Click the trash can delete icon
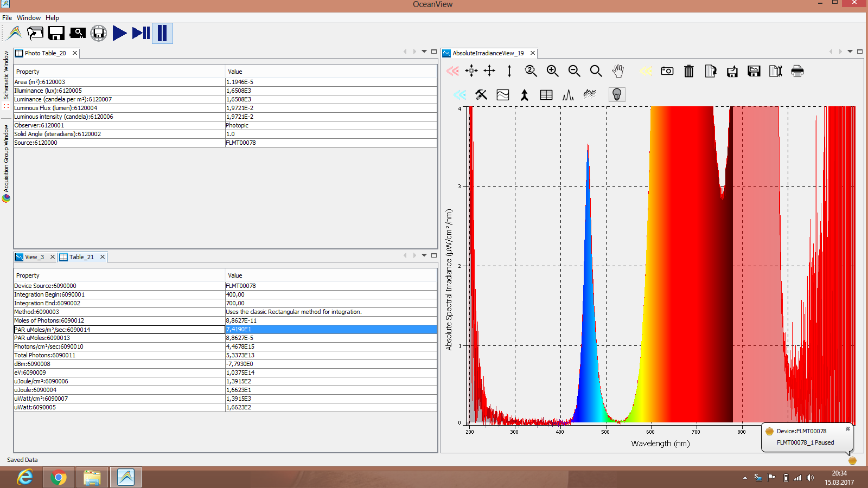 (x=688, y=71)
